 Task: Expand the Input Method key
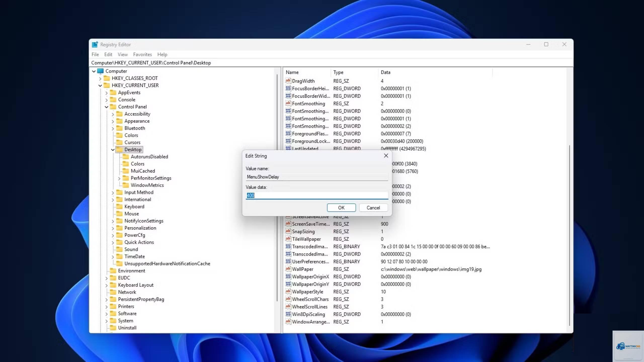click(113, 193)
